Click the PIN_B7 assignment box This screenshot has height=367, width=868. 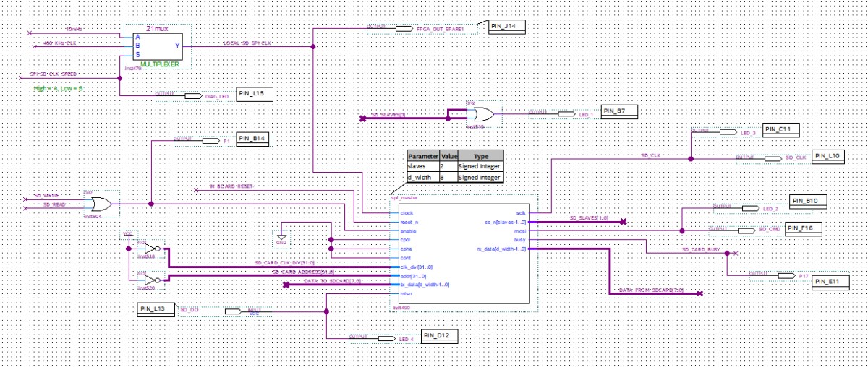pos(620,111)
